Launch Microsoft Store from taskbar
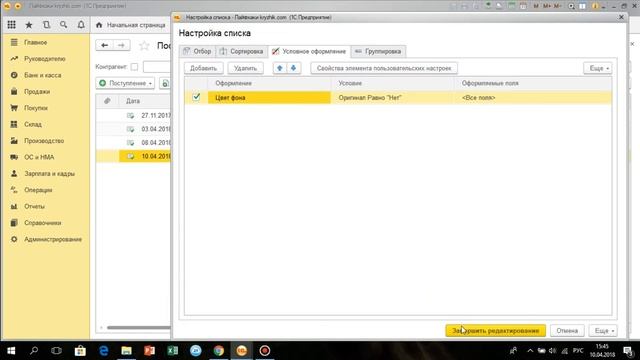This screenshot has height=360, width=640. [80, 351]
